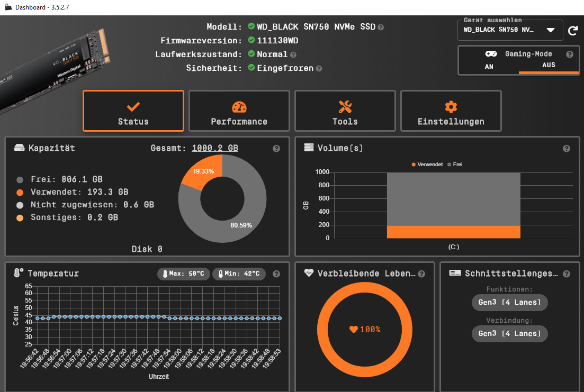584x392 pixels.
Task: Click the Gaming-Mode help question mark
Action: click(570, 54)
